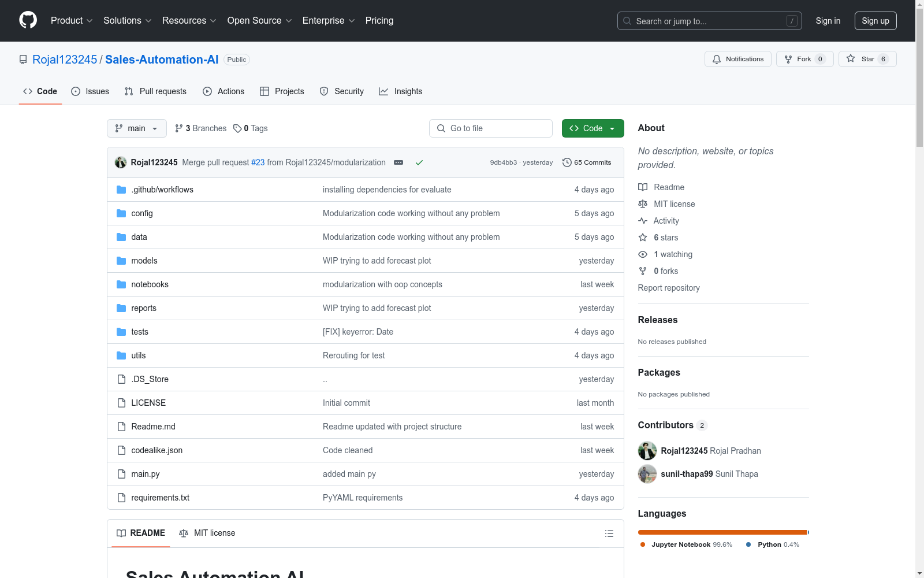
Task: Expand the Solutions menu
Action: tap(128, 20)
